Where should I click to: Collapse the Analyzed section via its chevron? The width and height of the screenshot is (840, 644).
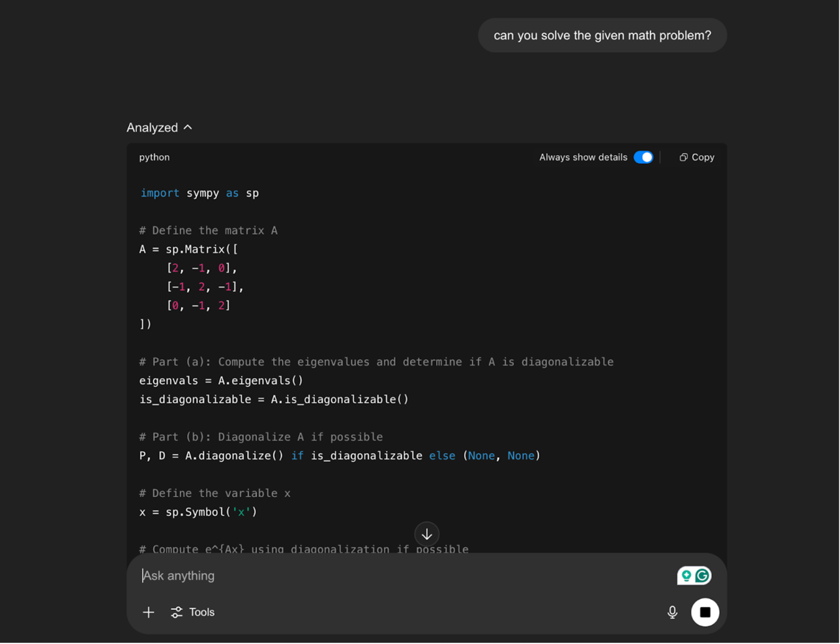(188, 128)
